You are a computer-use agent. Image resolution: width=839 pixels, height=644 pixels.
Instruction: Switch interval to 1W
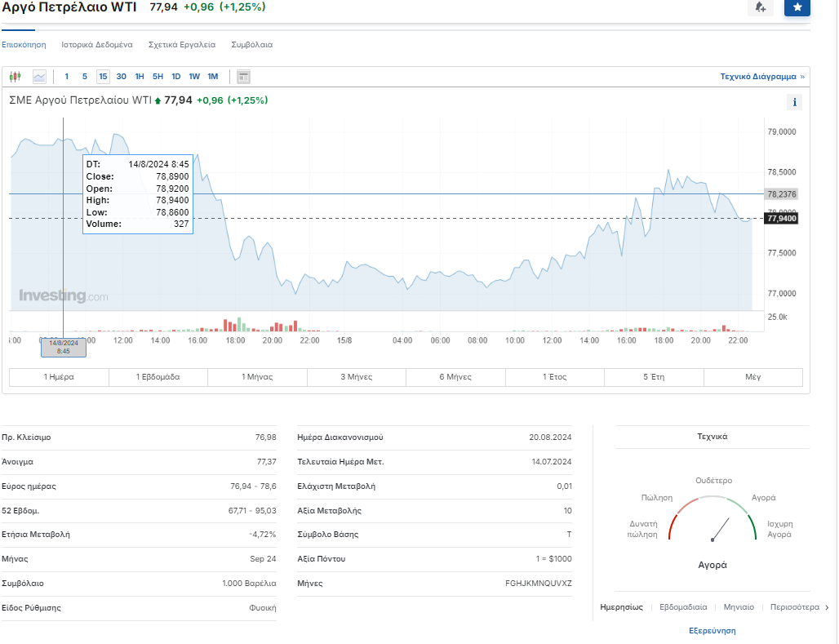coord(194,77)
